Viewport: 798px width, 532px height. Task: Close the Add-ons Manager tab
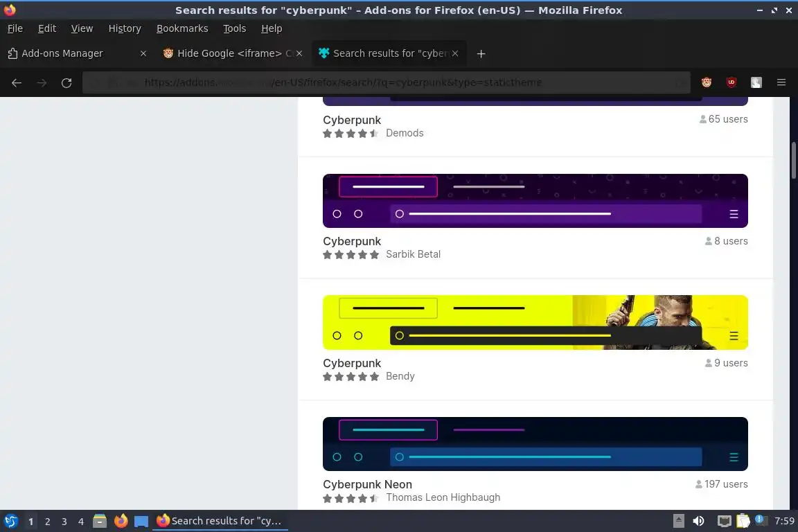(x=143, y=53)
